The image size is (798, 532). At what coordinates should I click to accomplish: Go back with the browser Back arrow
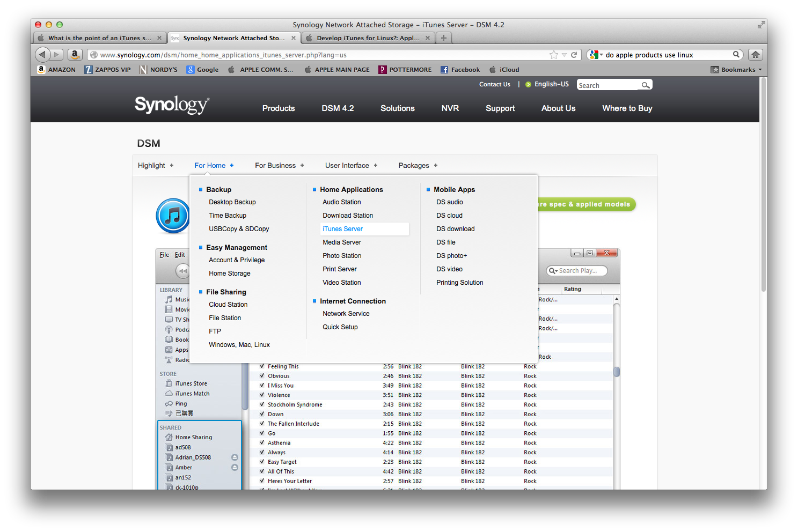42,55
